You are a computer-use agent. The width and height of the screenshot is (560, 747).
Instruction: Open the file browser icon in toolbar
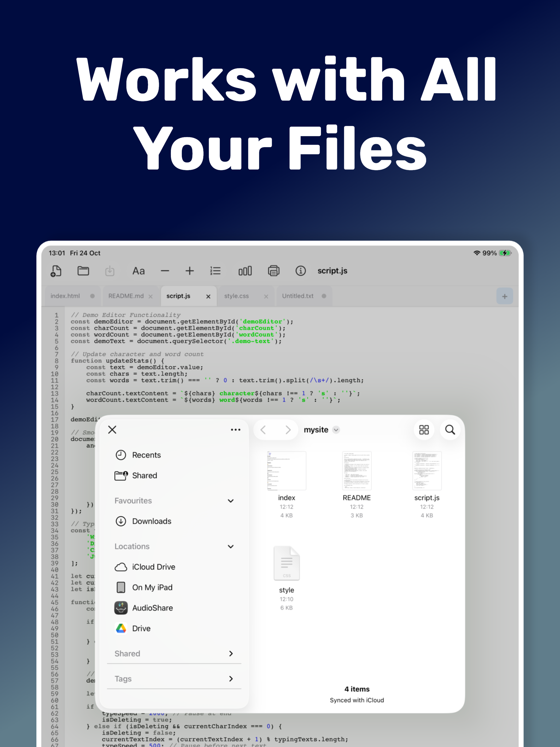(x=83, y=270)
